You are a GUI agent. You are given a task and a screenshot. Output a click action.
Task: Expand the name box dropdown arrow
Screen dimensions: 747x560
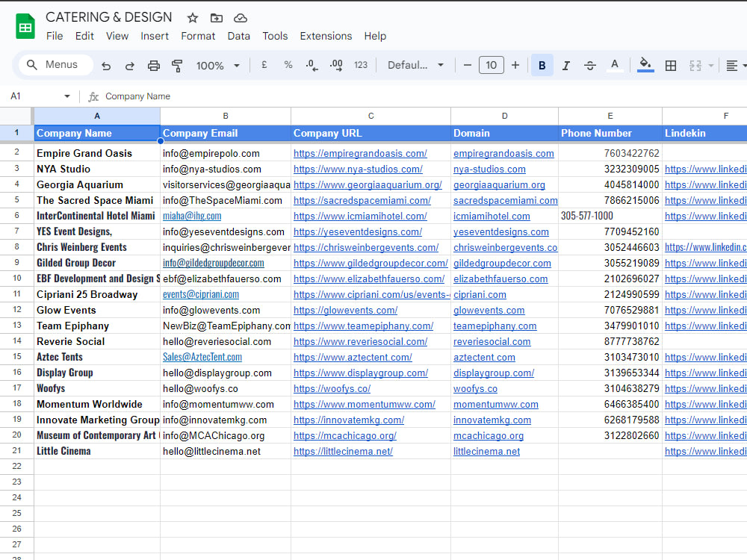pos(67,96)
